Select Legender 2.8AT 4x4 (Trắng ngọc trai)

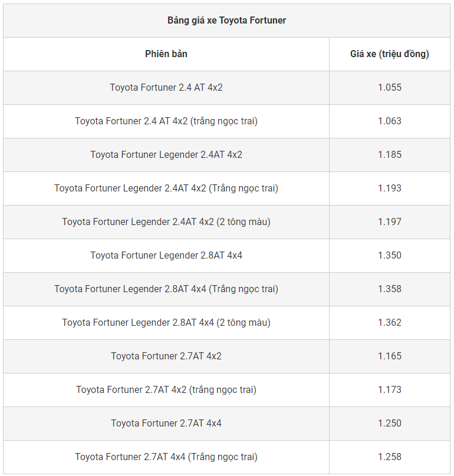pyautogui.click(x=166, y=289)
